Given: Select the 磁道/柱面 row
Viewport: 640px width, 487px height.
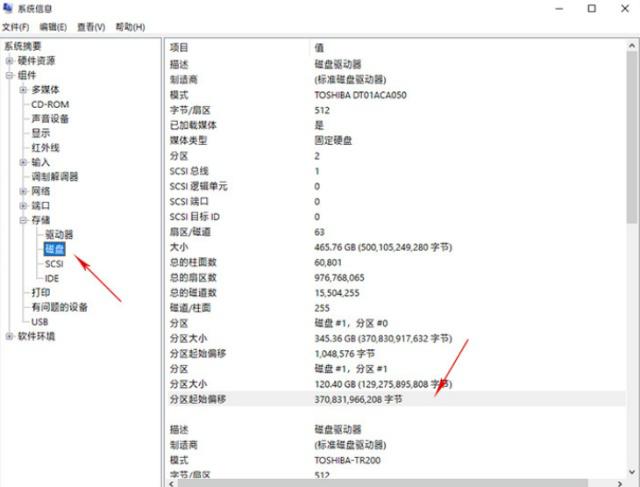Looking at the screenshot, I should click(396, 308).
